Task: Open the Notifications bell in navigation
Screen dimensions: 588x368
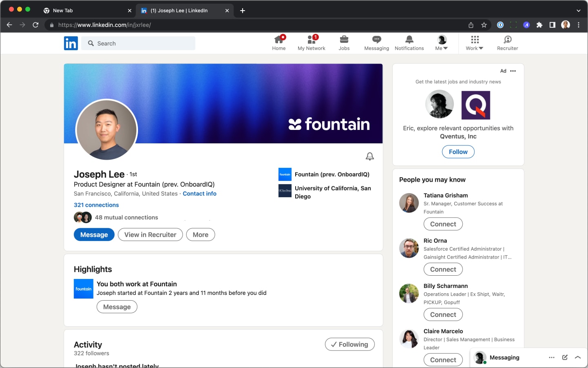Action: pyautogui.click(x=409, y=43)
